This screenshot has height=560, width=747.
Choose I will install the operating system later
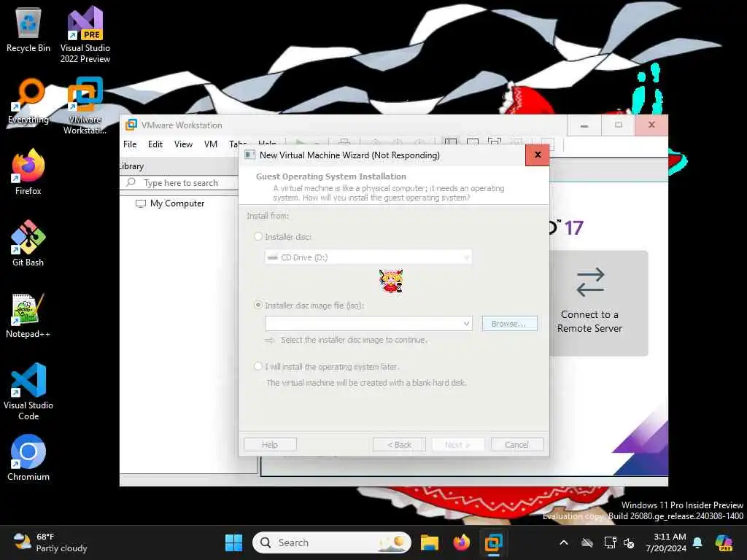point(258,366)
